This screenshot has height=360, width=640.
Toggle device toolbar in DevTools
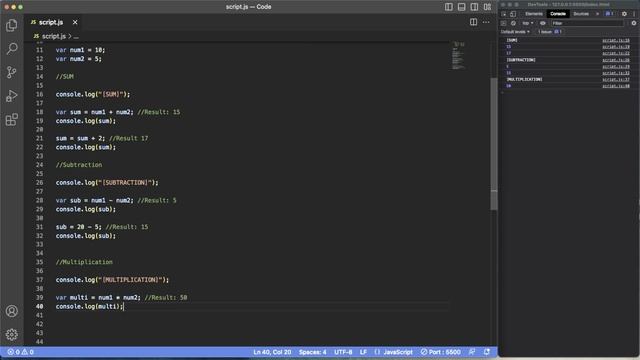(513, 14)
